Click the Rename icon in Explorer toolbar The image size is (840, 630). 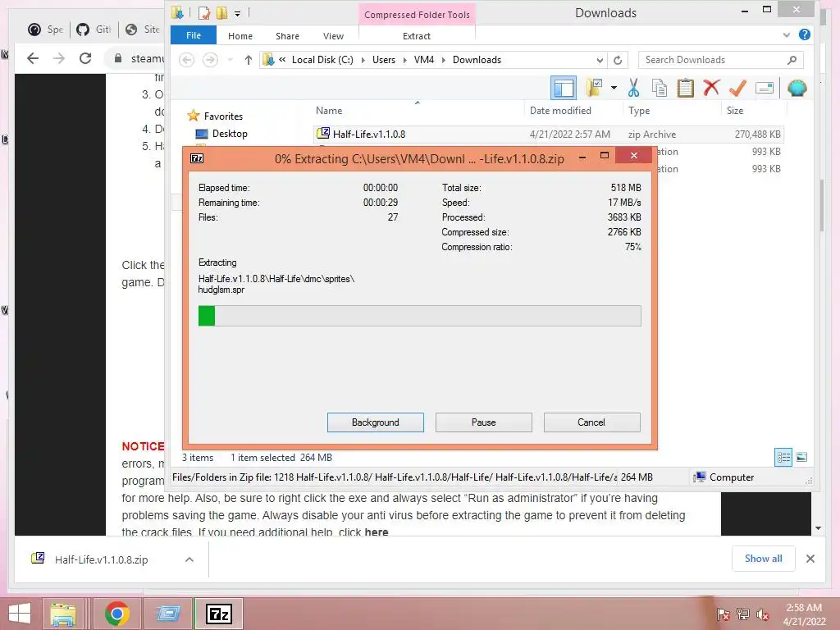point(765,88)
